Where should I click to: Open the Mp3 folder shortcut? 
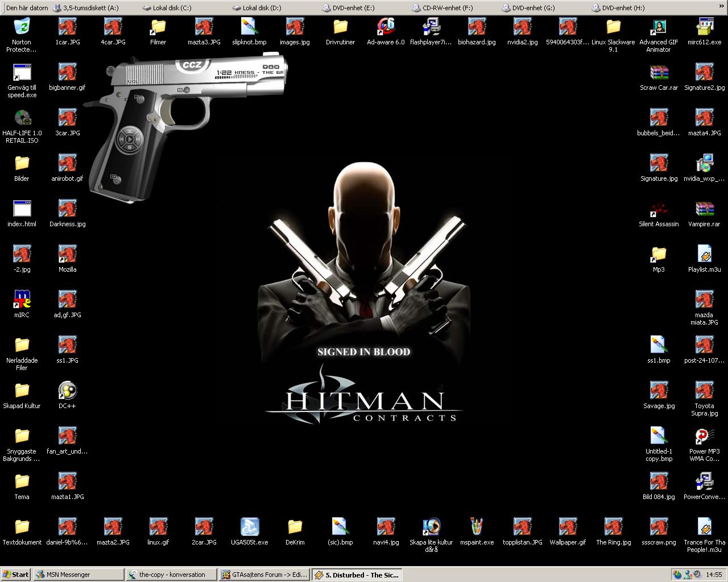[659, 259]
